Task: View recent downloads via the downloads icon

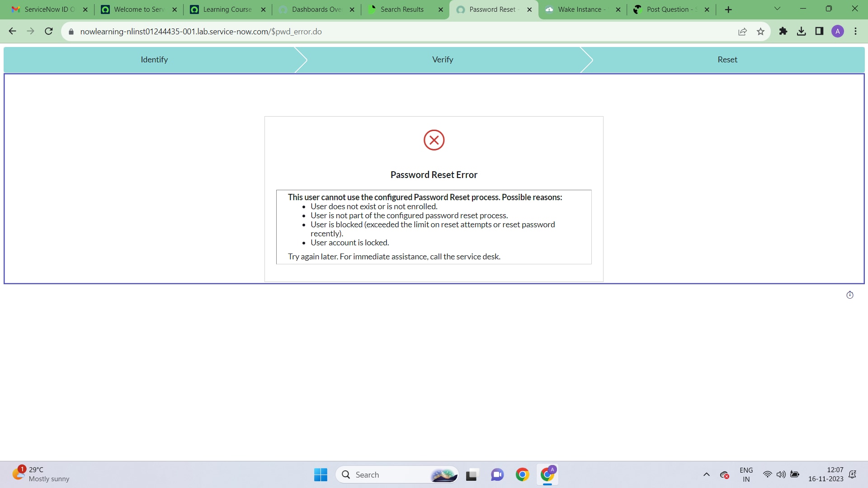Action: 802,31
